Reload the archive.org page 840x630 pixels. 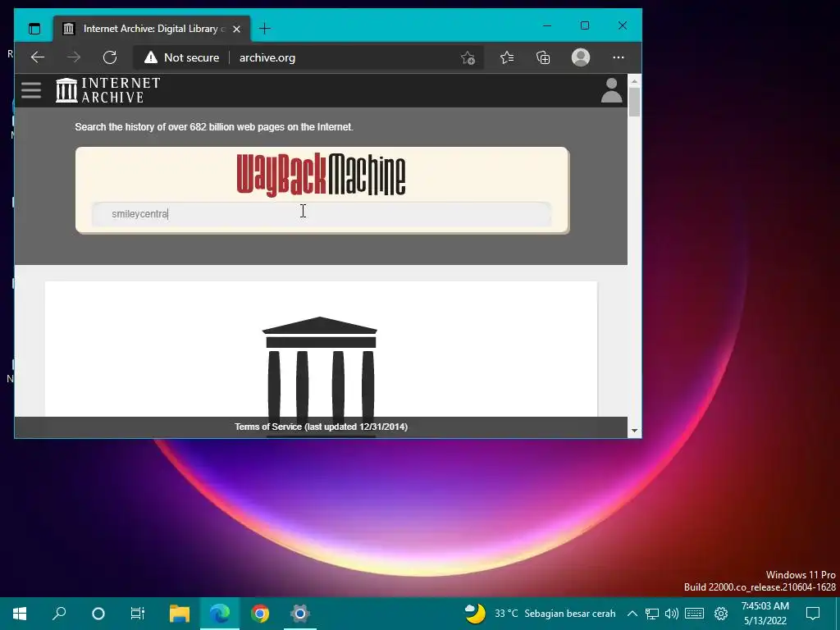pos(110,57)
